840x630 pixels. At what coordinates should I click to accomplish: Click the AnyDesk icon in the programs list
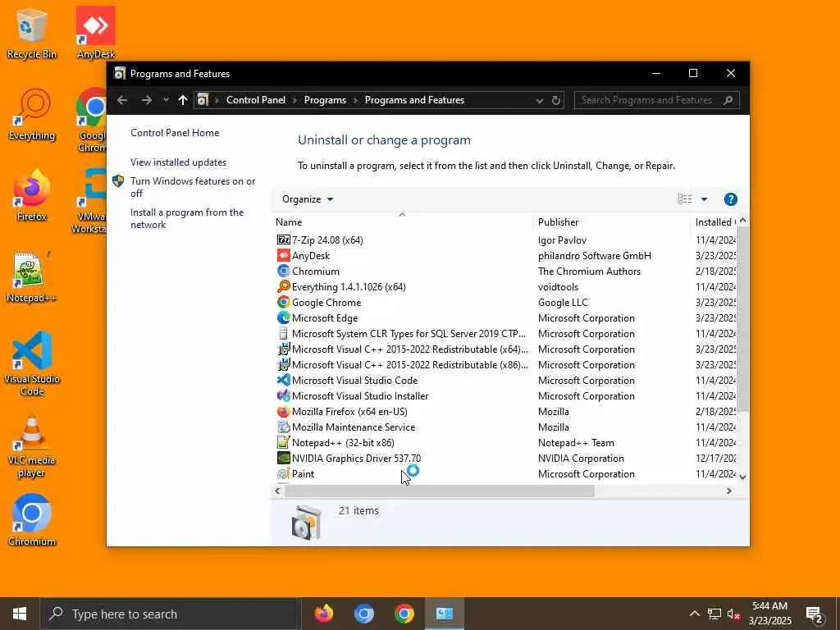pyautogui.click(x=283, y=256)
